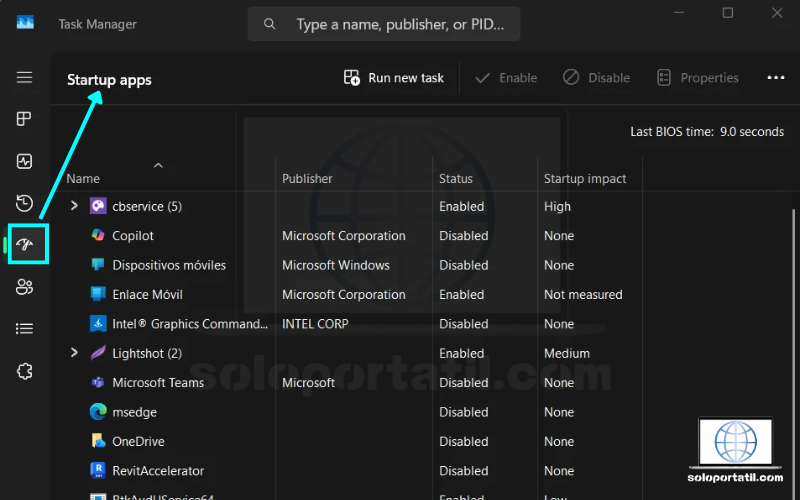Open Properties from the toolbar
This screenshot has width=800, height=500.
[697, 78]
